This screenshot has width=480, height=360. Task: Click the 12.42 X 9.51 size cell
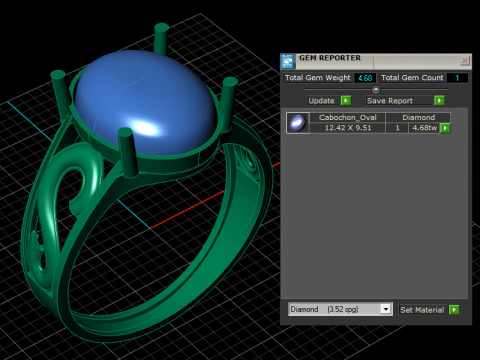pos(348,128)
